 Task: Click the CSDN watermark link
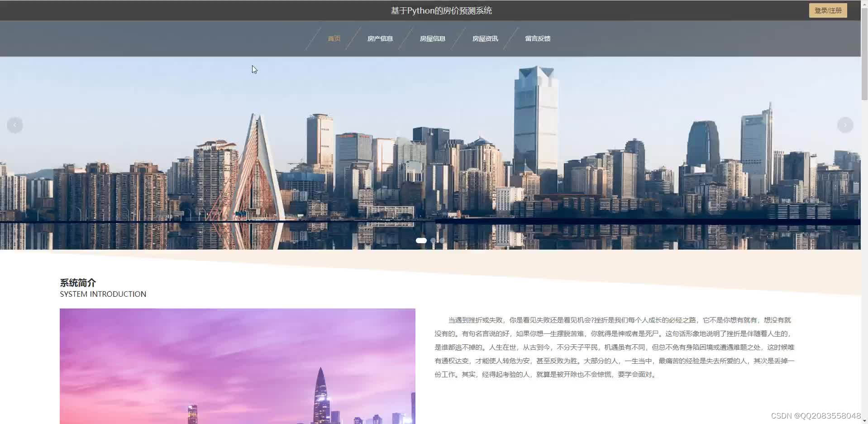coord(814,415)
